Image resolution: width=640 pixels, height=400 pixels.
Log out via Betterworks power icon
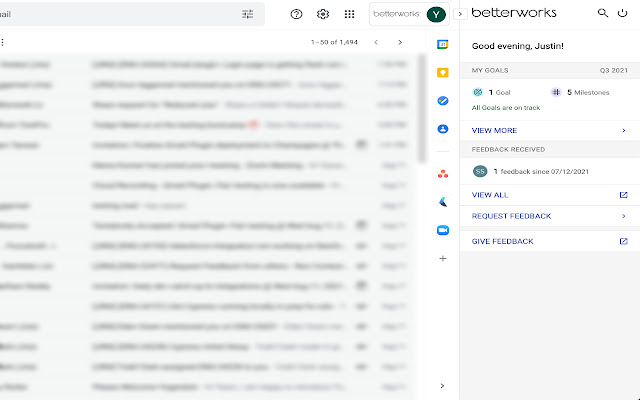pos(622,13)
